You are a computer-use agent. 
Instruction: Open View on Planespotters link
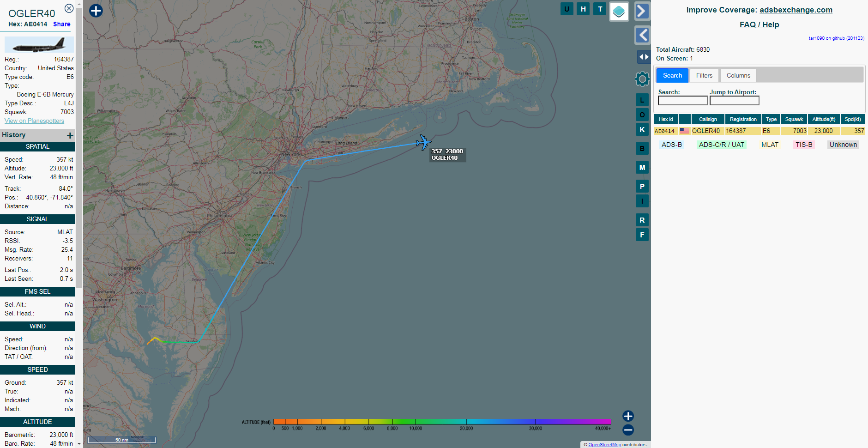pos(34,121)
